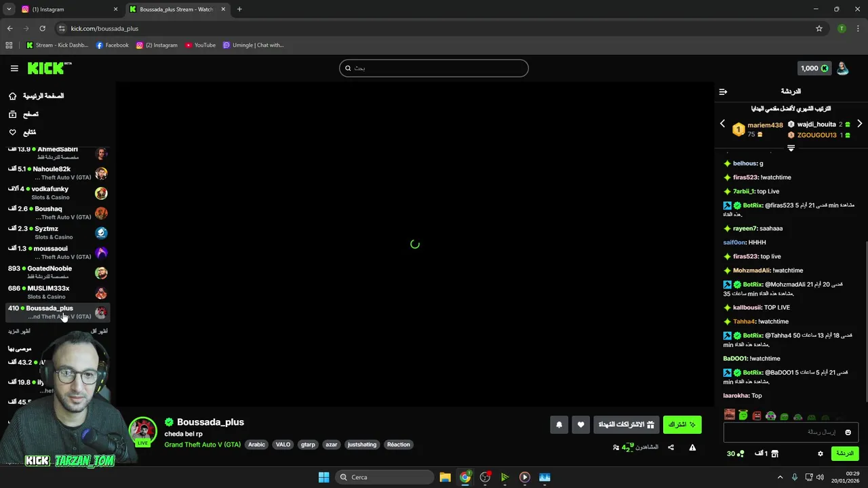
Task: Select the justshating tag
Action: tap(361, 445)
